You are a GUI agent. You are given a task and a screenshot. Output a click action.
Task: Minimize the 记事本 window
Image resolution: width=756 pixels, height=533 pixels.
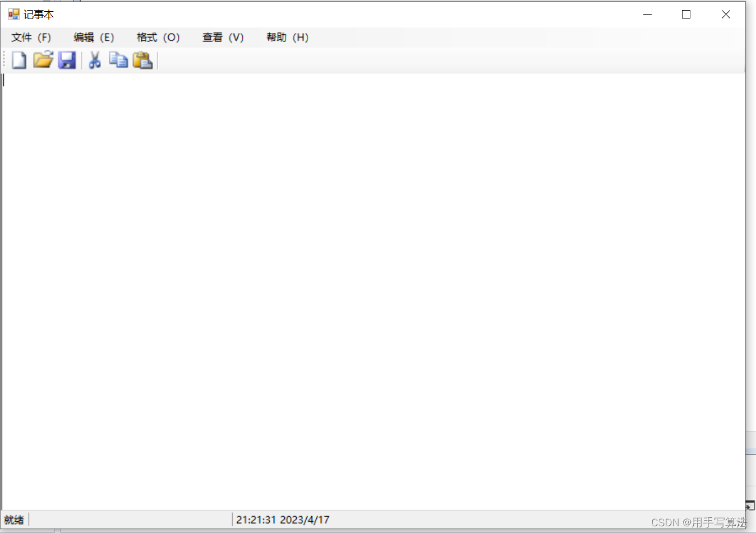tap(648, 14)
